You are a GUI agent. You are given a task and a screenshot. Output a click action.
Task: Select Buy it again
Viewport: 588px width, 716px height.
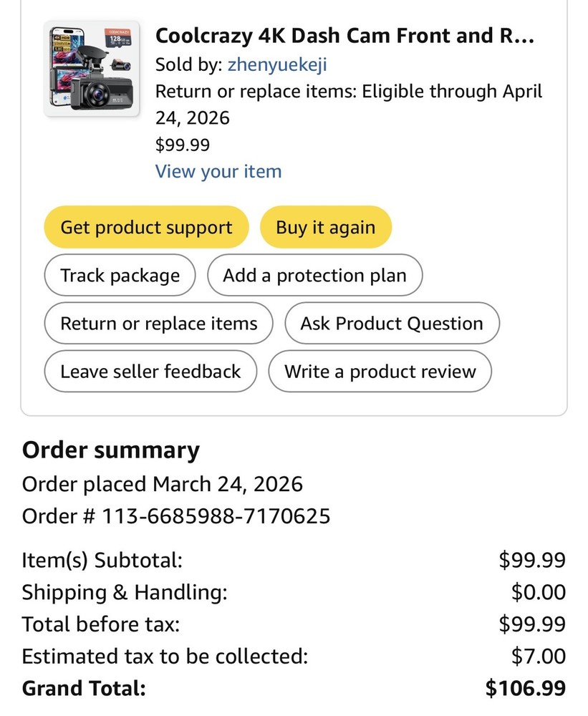[326, 227]
